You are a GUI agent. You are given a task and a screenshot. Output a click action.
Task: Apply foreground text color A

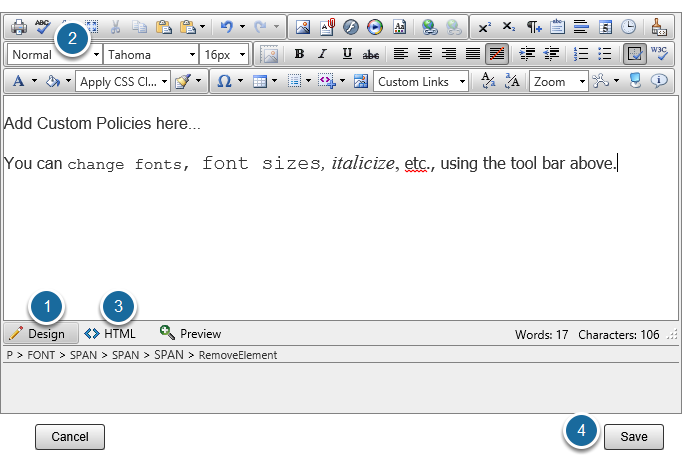pyautogui.click(x=18, y=81)
